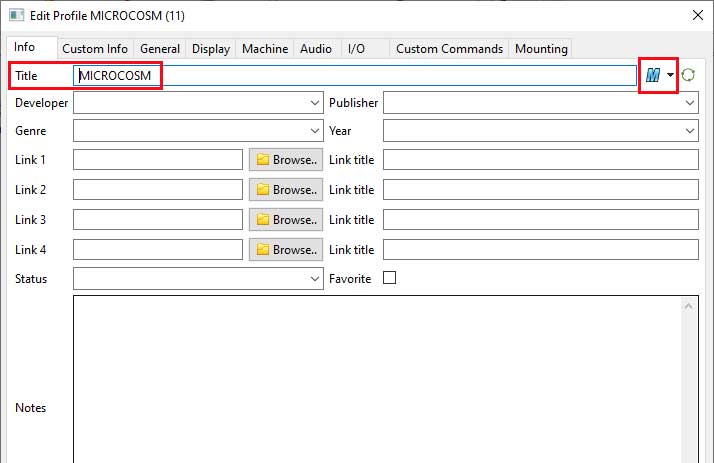Go to the Mounting tab
Viewport: 714px width, 463px height.
541,49
